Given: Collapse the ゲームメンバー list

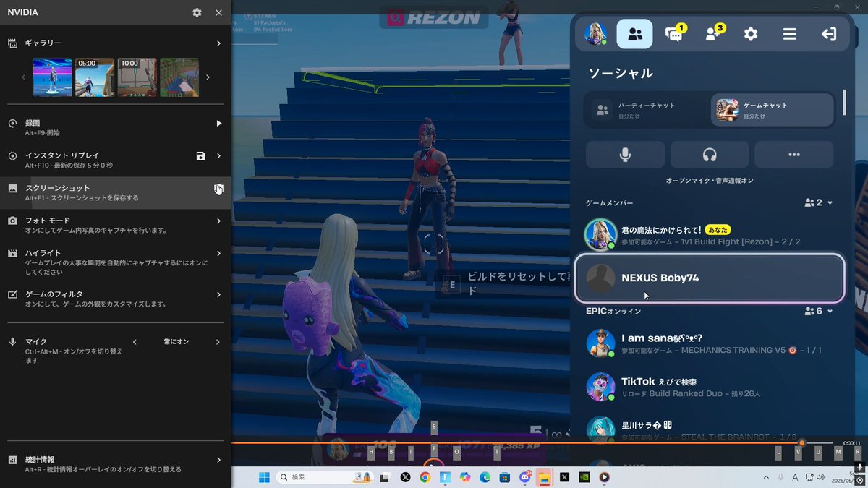Looking at the screenshot, I should tap(830, 203).
